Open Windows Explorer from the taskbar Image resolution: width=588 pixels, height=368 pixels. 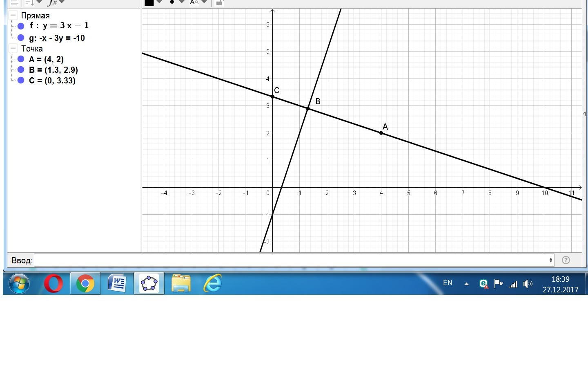pos(181,283)
